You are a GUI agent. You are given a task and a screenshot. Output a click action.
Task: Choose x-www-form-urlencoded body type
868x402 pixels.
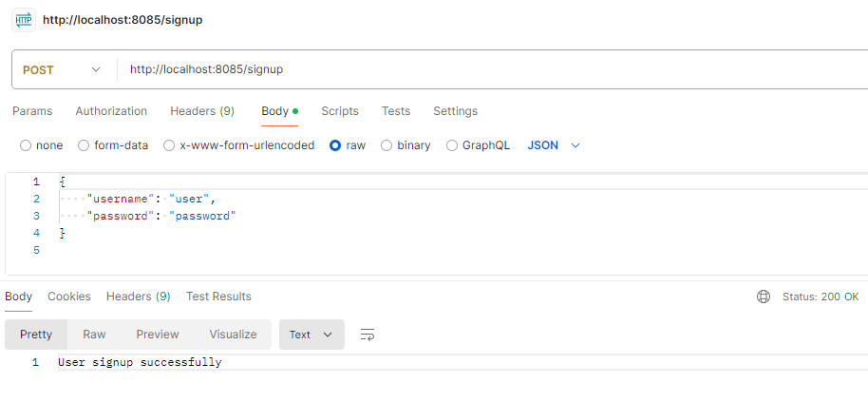(x=169, y=145)
